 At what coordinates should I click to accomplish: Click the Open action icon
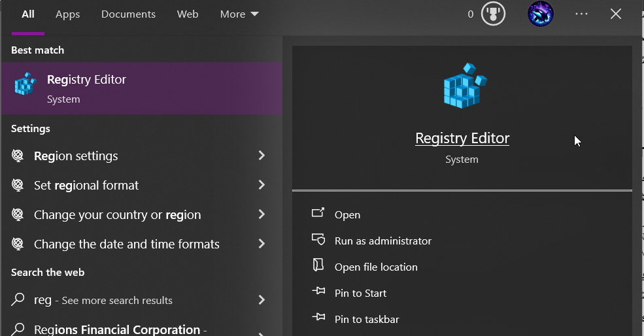coord(318,212)
